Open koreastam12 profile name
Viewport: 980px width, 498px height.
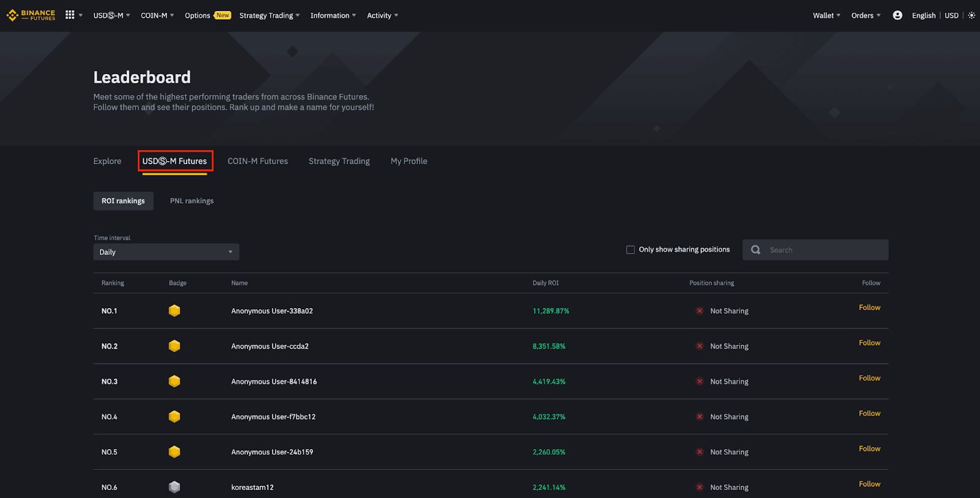[x=252, y=488]
